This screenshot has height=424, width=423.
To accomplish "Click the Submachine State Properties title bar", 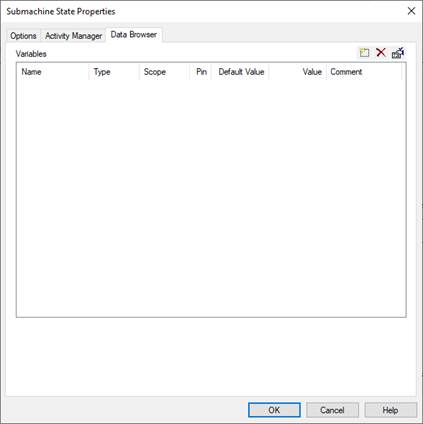I will pos(200,11).
